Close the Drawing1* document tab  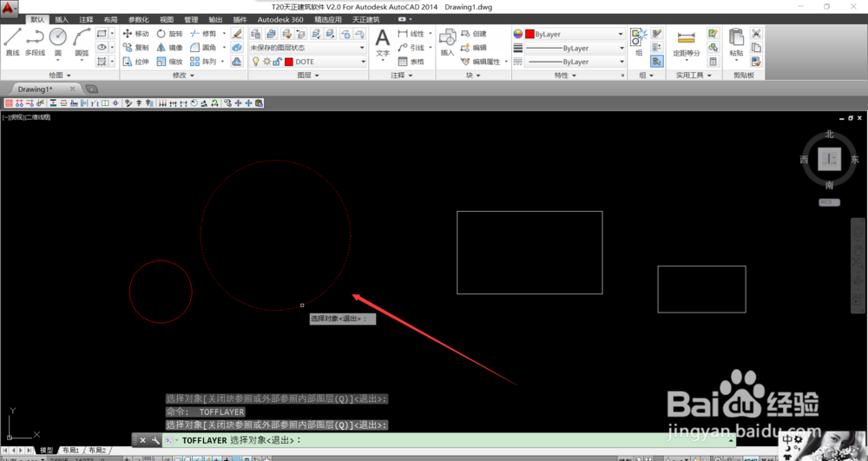point(73,89)
